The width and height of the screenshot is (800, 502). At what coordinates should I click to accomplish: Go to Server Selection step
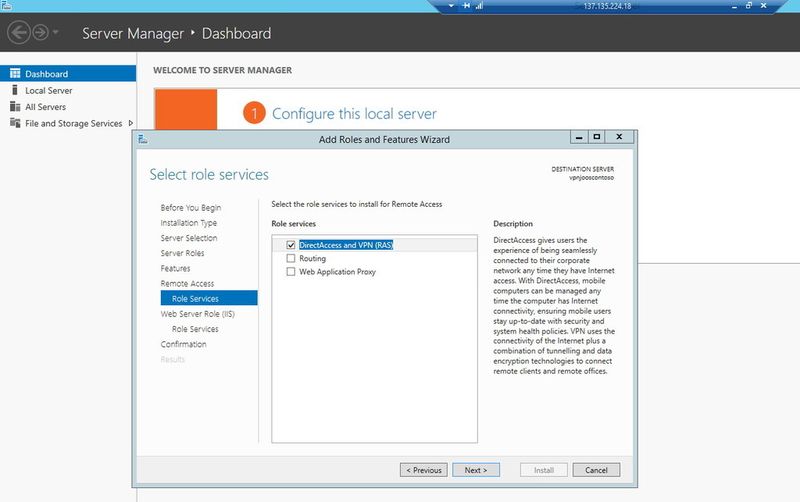pyautogui.click(x=189, y=238)
